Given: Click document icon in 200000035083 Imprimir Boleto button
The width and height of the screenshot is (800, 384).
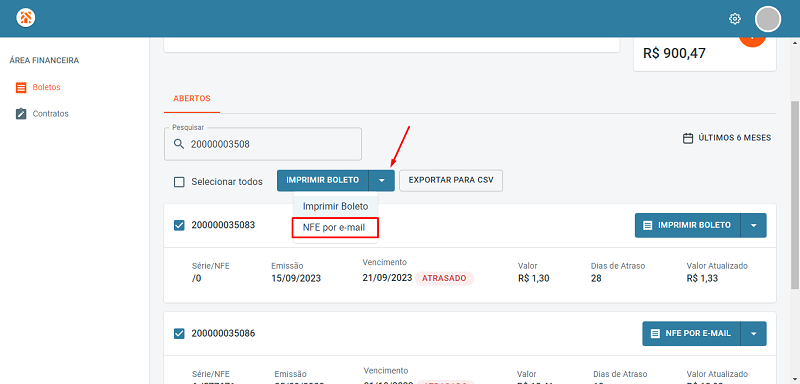Looking at the screenshot, I should pos(647,225).
